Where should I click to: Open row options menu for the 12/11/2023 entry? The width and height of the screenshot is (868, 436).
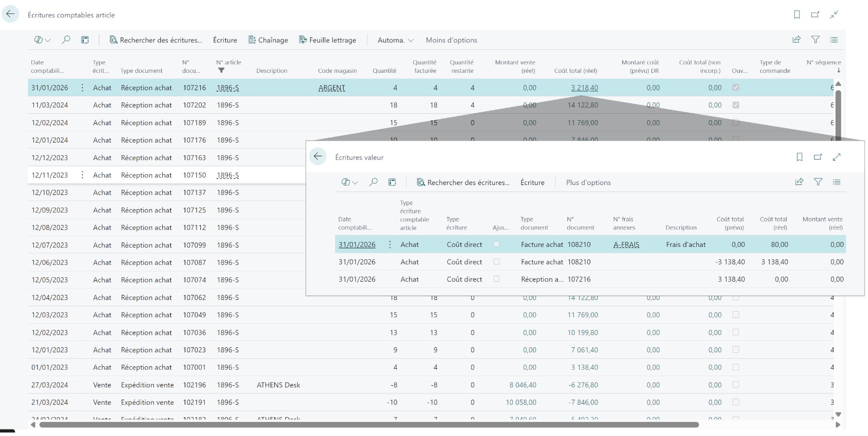pyautogui.click(x=82, y=175)
